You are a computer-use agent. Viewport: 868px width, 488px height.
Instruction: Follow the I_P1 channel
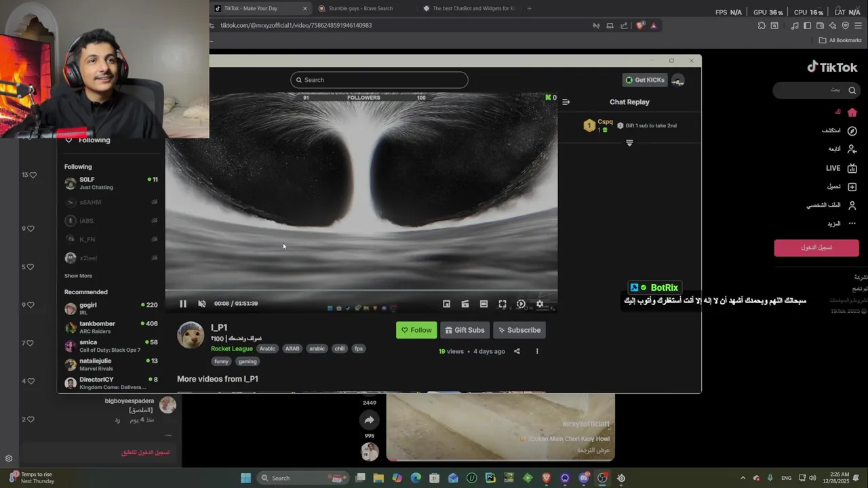point(416,330)
